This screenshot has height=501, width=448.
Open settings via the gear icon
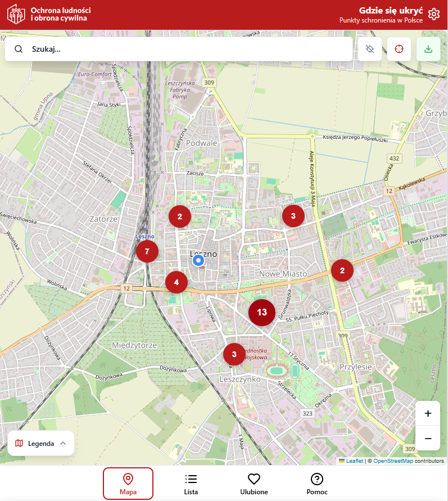(x=433, y=15)
